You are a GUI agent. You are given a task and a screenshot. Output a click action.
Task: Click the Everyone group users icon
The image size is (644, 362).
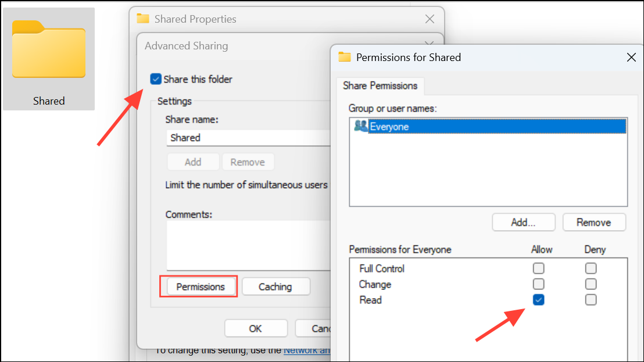click(x=360, y=126)
